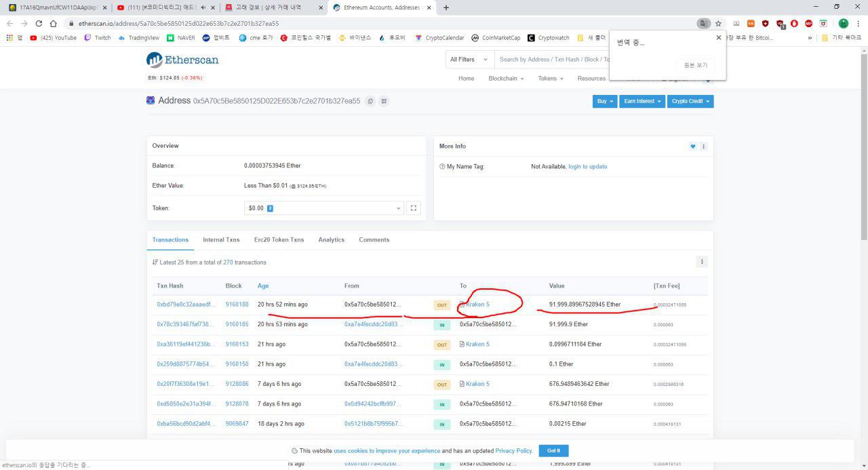Expand the Earn Interest dropdown

click(x=642, y=101)
